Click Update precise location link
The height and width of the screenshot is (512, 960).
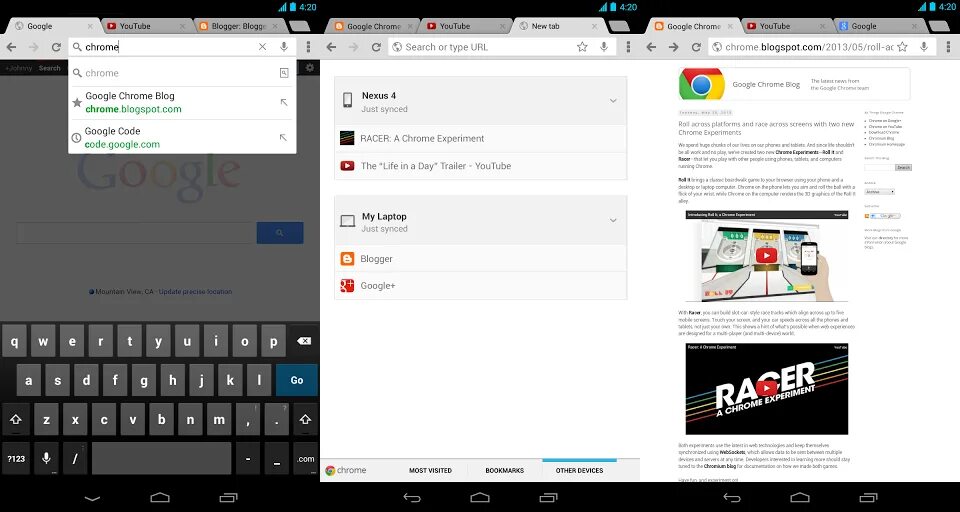pyautogui.click(x=195, y=292)
